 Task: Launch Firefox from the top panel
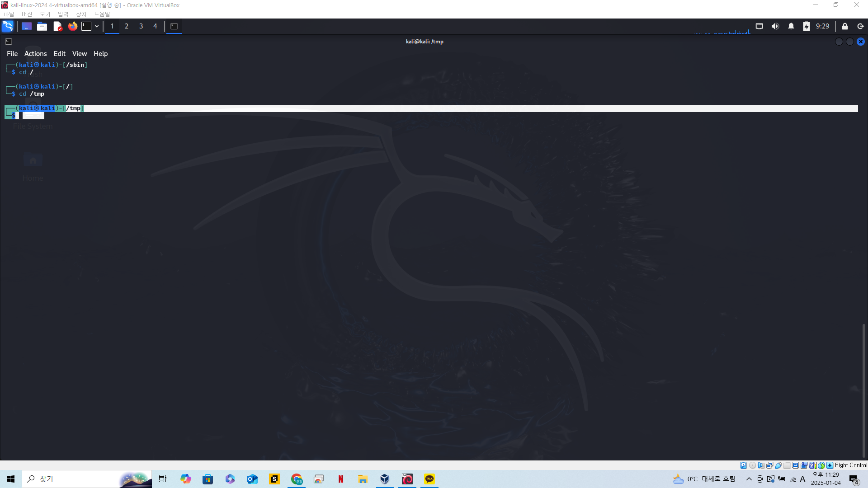(x=72, y=26)
